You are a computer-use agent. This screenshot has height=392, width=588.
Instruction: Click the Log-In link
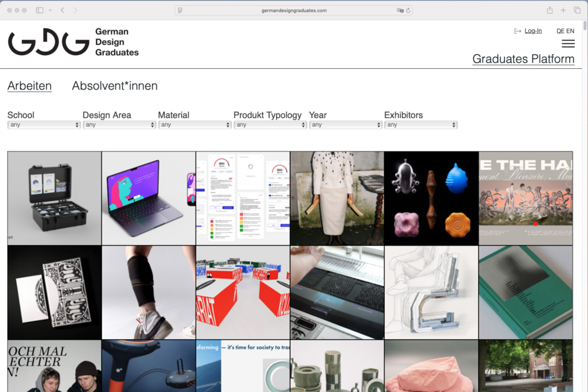click(x=533, y=31)
